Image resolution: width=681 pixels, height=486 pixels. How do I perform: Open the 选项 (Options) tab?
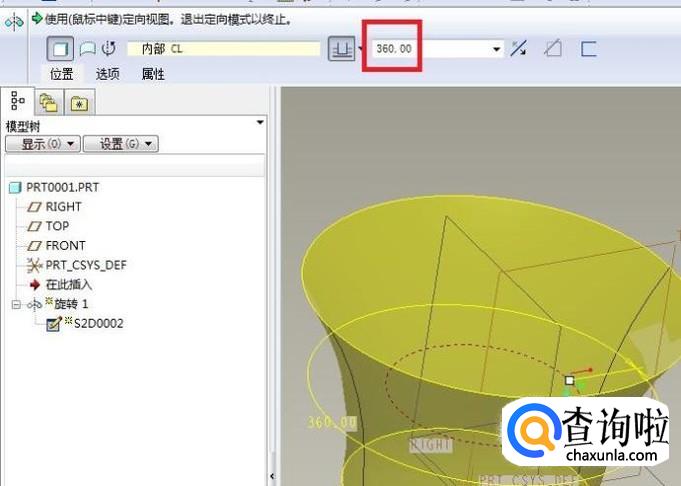click(x=107, y=74)
